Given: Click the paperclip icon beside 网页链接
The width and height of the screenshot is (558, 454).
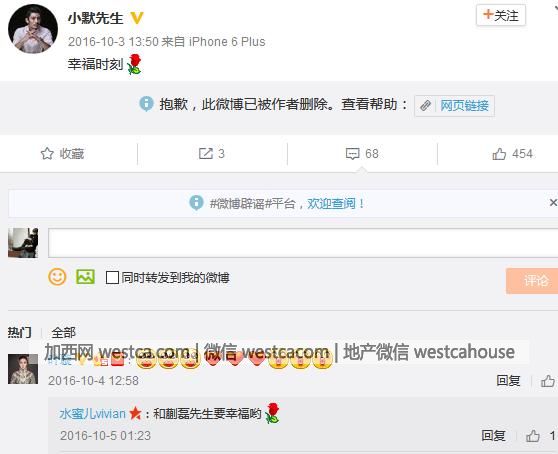Looking at the screenshot, I should coord(425,106).
